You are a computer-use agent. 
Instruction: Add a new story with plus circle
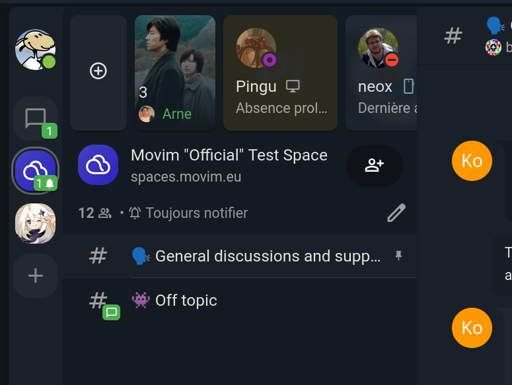click(98, 71)
